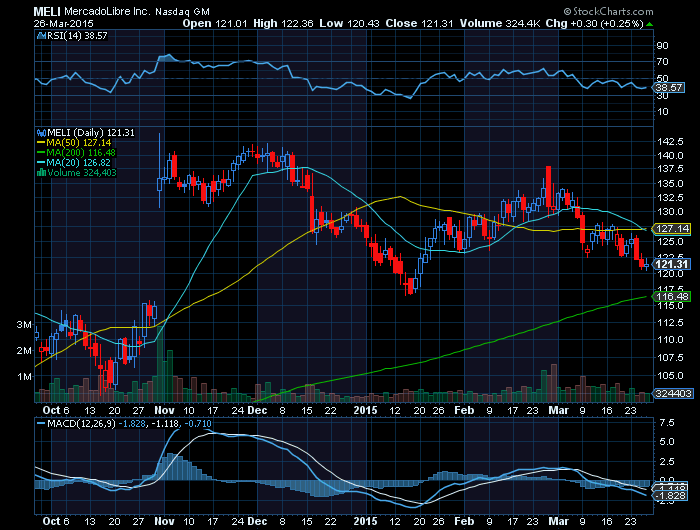Click the Volume 324,403 legend text
700x530 pixels.
point(82,172)
